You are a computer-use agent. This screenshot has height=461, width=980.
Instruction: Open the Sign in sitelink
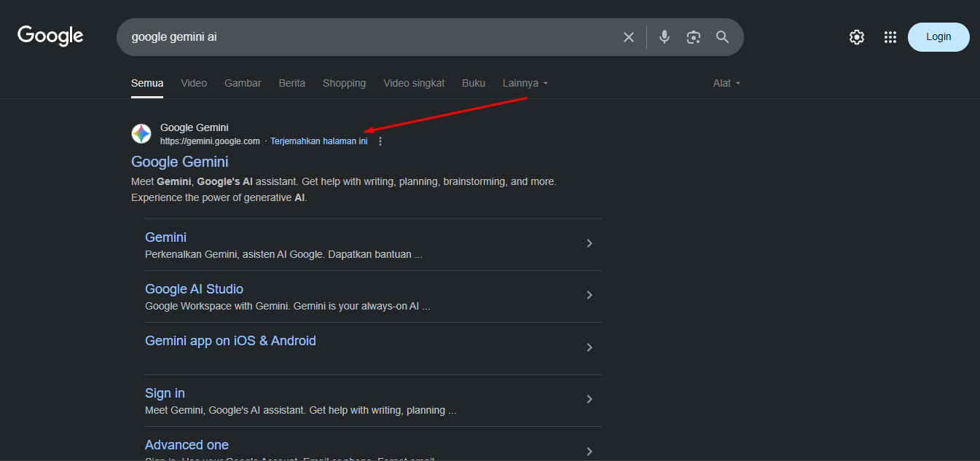coord(165,393)
